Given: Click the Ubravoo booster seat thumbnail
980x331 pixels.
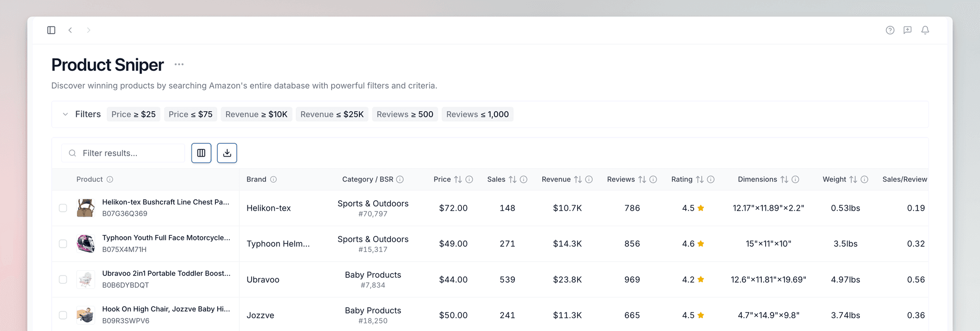Looking at the screenshot, I should coord(86,279).
